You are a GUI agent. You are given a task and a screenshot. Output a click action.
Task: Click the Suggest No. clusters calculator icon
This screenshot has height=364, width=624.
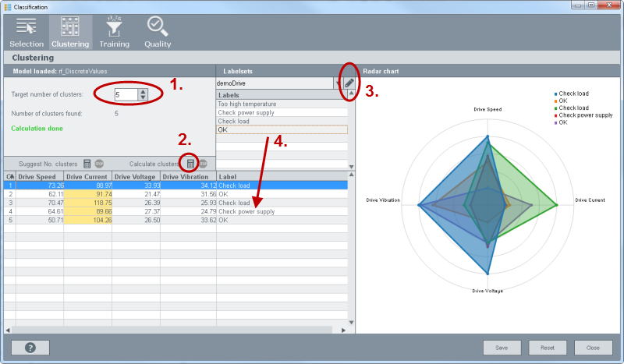point(87,164)
